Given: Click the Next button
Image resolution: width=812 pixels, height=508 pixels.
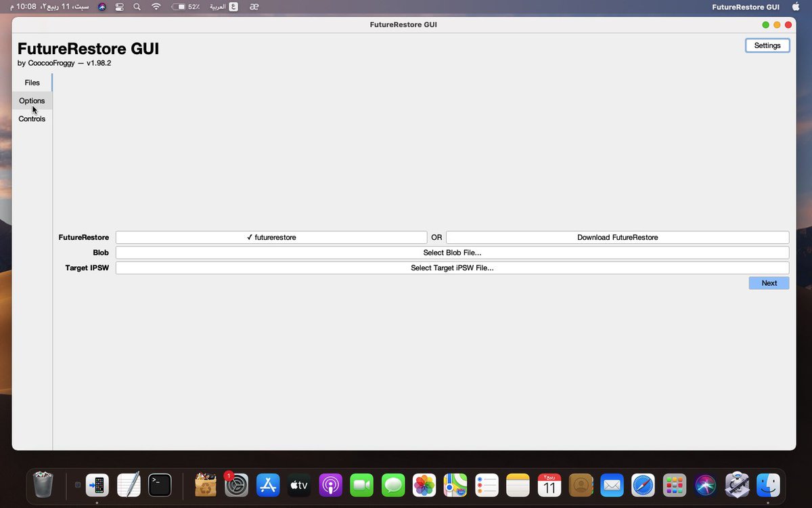Looking at the screenshot, I should pyautogui.click(x=769, y=283).
